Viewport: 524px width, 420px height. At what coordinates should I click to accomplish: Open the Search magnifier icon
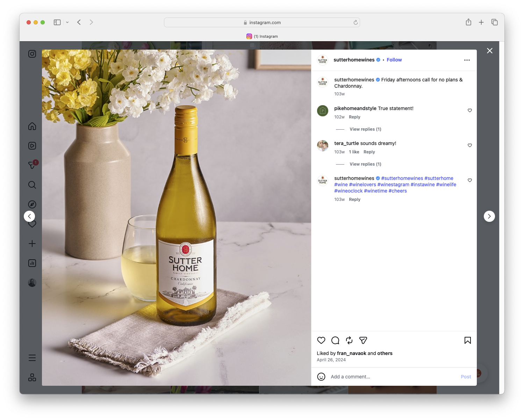32,185
